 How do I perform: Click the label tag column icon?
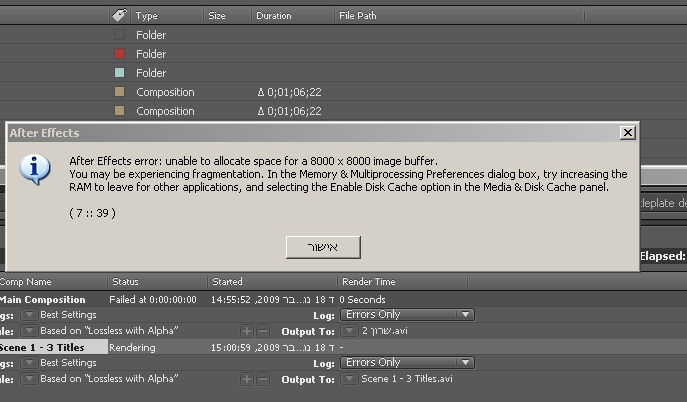pyautogui.click(x=119, y=16)
